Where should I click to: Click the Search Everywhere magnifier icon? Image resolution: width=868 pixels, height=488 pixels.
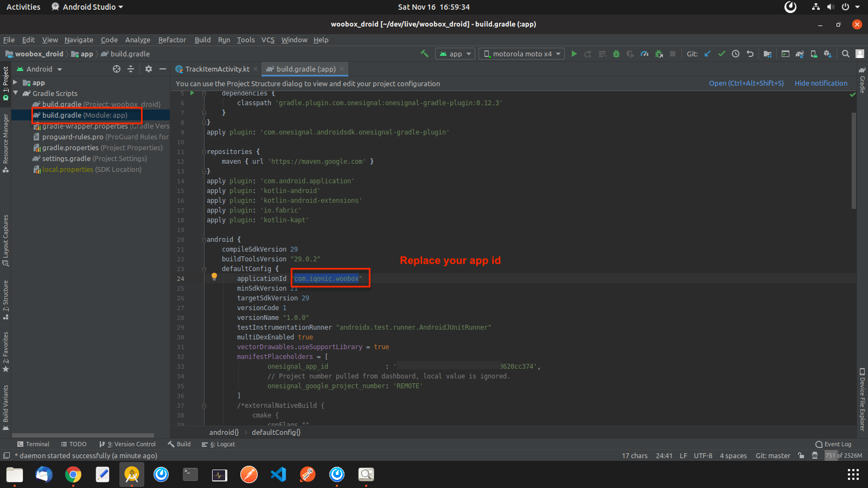click(x=845, y=54)
